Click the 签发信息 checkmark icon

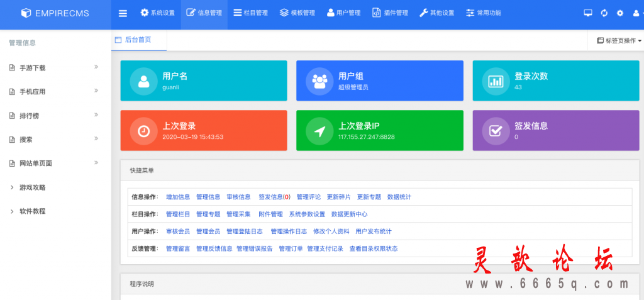[496, 131]
